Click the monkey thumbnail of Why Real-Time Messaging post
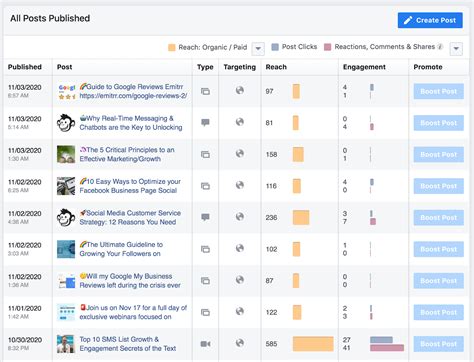The image size is (474, 362). tap(66, 123)
